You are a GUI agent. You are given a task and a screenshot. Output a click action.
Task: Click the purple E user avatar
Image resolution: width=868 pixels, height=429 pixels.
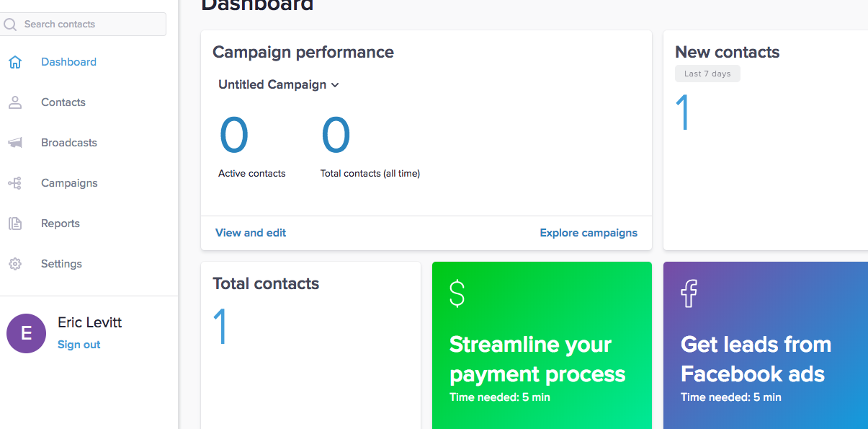tap(27, 333)
